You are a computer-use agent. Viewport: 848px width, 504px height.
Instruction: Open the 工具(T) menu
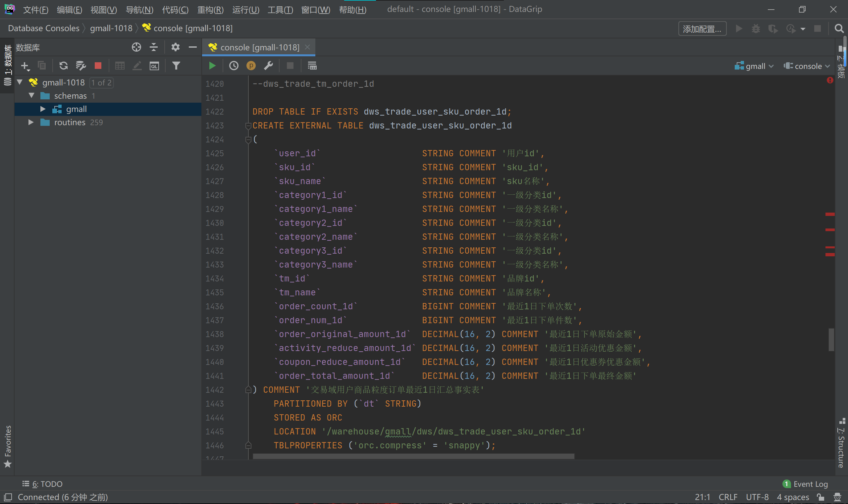point(280,10)
